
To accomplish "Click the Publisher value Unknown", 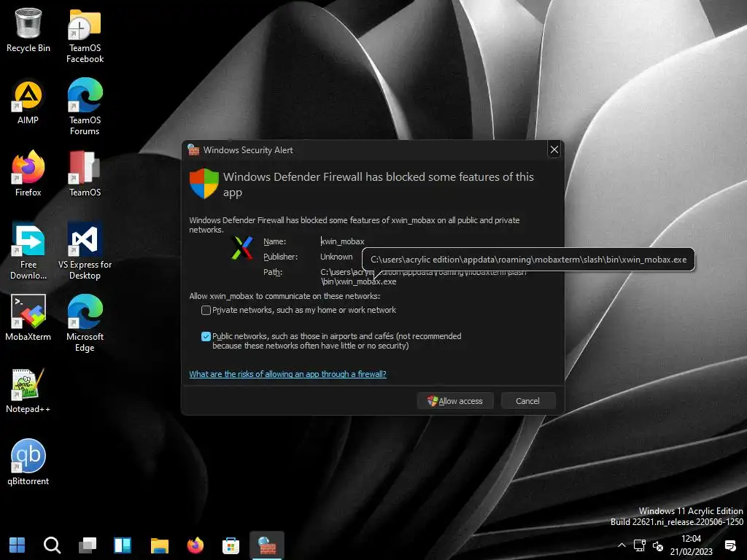I will (x=336, y=257).
